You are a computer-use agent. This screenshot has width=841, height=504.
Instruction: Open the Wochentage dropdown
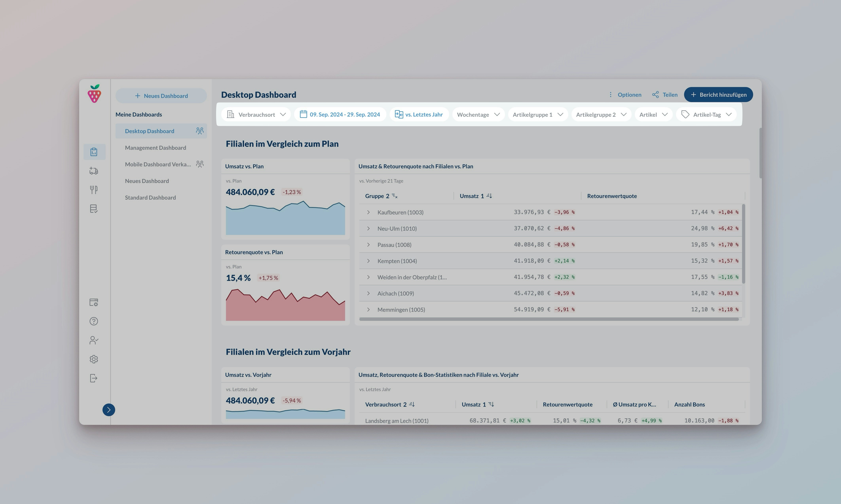point(478,115)
